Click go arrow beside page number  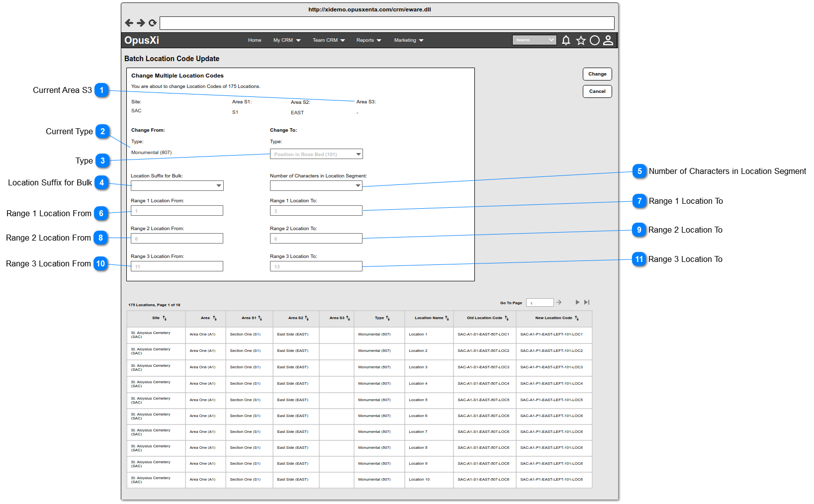coord(559,302)
